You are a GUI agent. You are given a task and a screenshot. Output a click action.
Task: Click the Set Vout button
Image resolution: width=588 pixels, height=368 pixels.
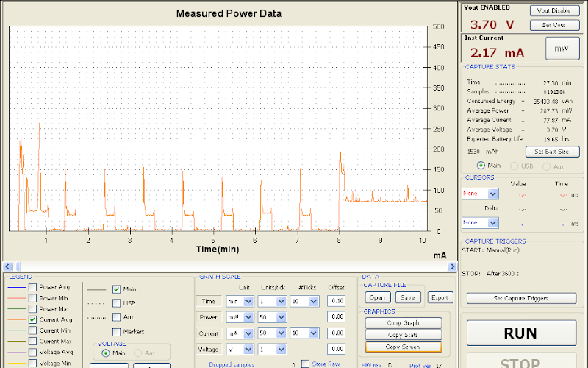[x=555, y=25]
